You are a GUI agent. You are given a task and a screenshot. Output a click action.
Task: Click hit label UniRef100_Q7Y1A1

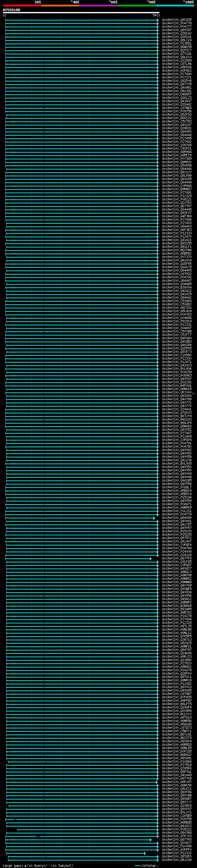(177, 54)
